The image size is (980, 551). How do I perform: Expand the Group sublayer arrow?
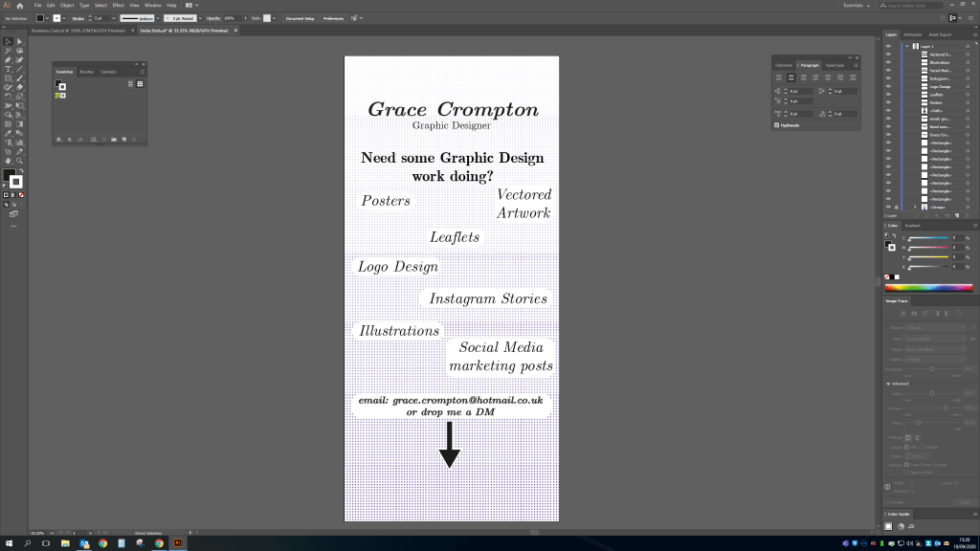[x=915, y=207]
